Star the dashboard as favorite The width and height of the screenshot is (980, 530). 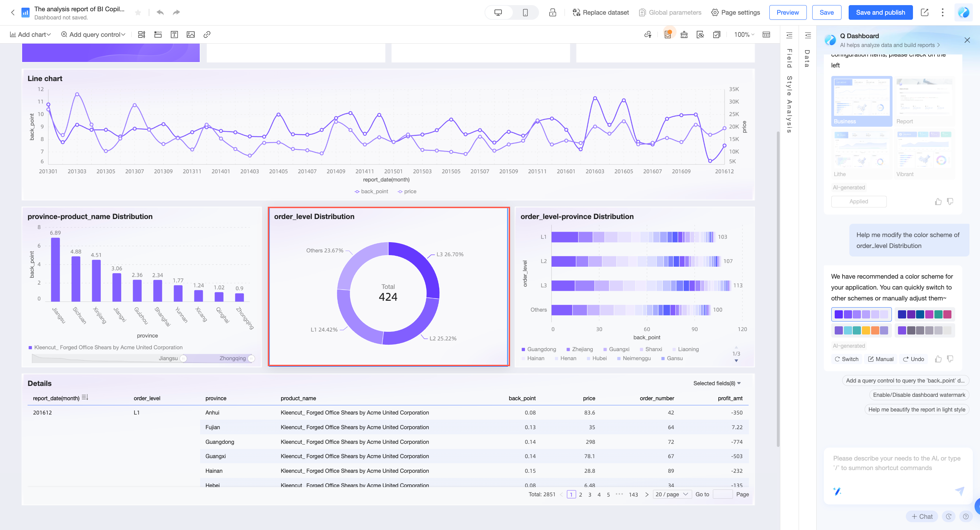point(138,13)
